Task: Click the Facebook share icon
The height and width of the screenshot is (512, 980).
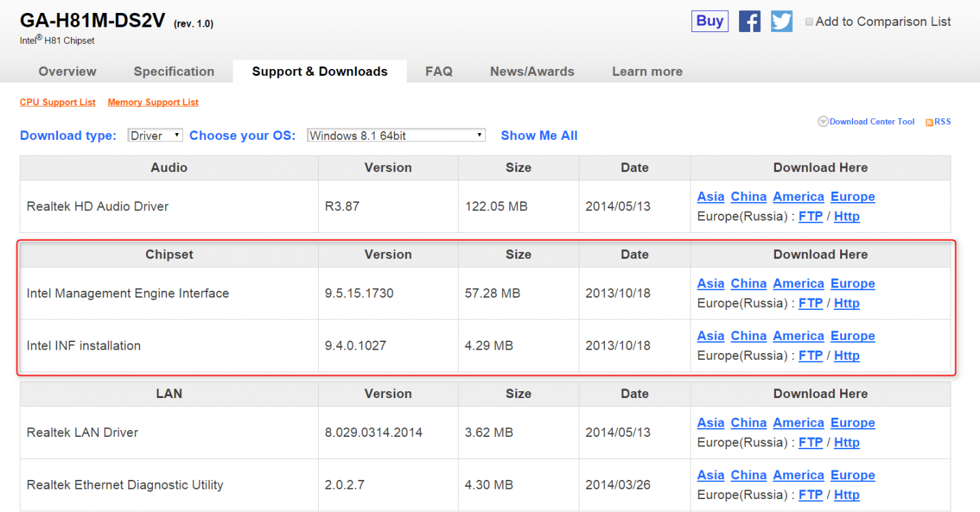Action: (749, 21)
